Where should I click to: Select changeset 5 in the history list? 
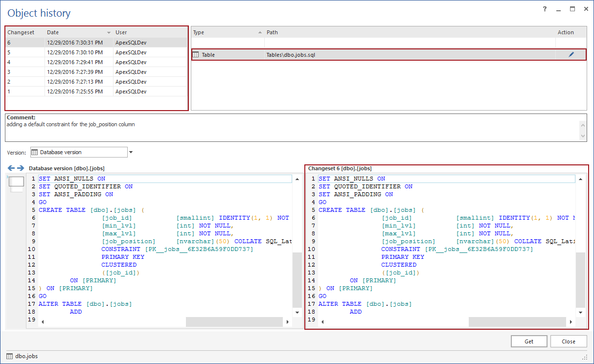coord(73,52)
